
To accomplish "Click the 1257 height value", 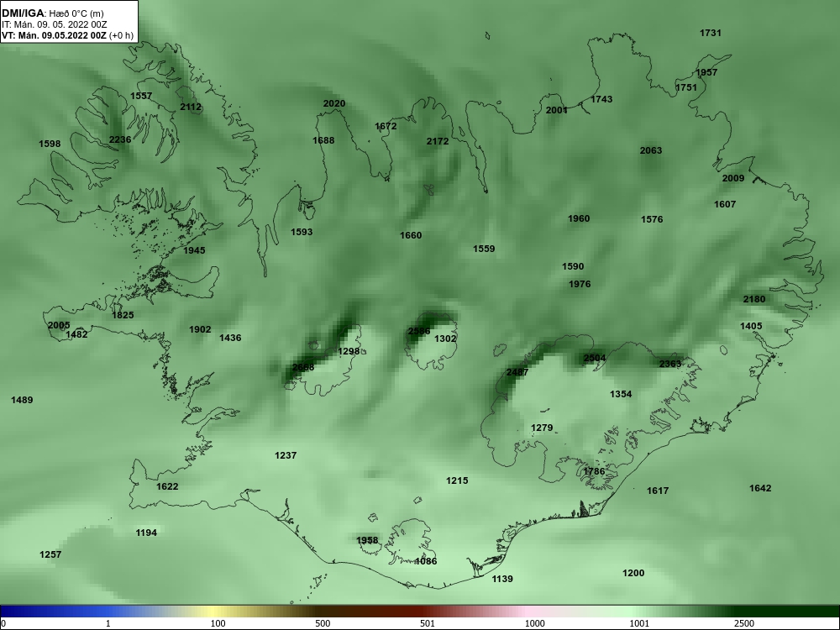I will [50, 554].
